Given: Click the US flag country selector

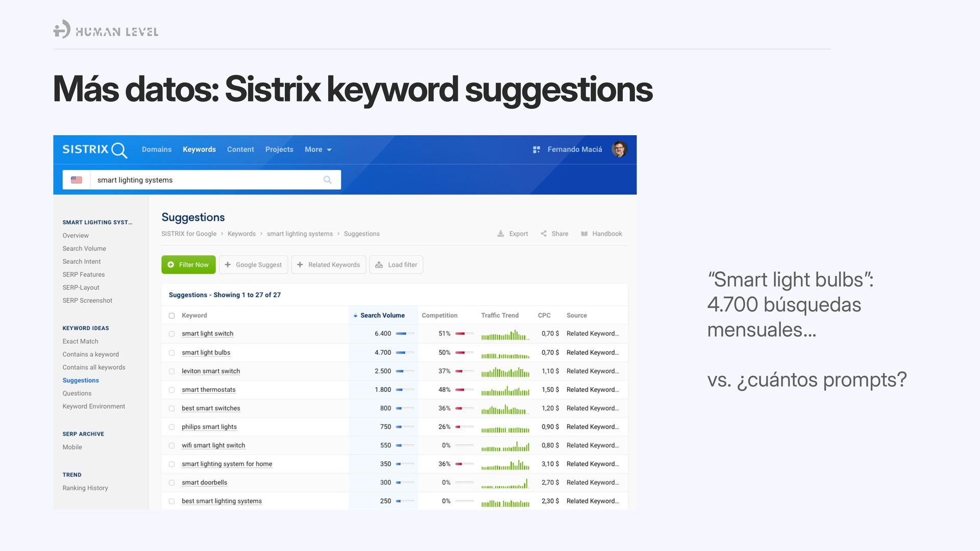Looking at the screenshot, I should 77,180.
